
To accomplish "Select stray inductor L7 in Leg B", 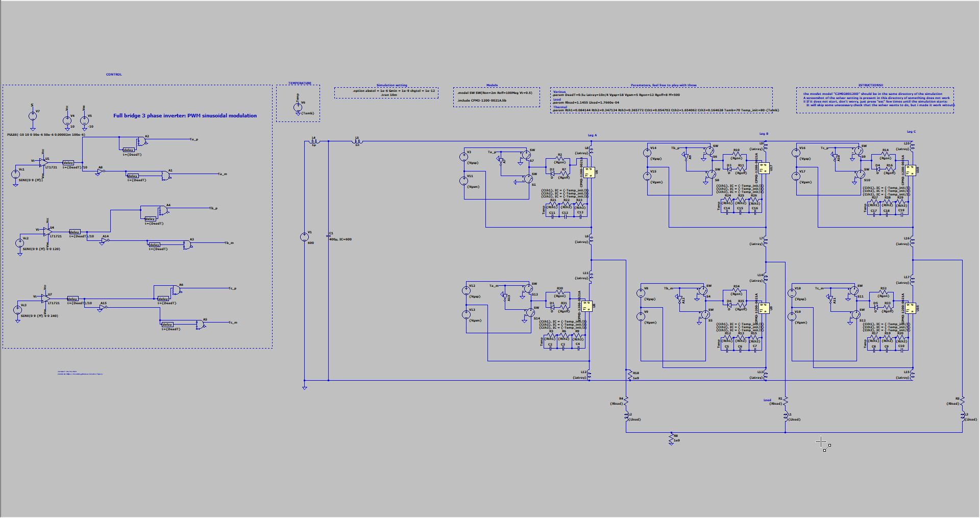I will (x=766, y=241).
